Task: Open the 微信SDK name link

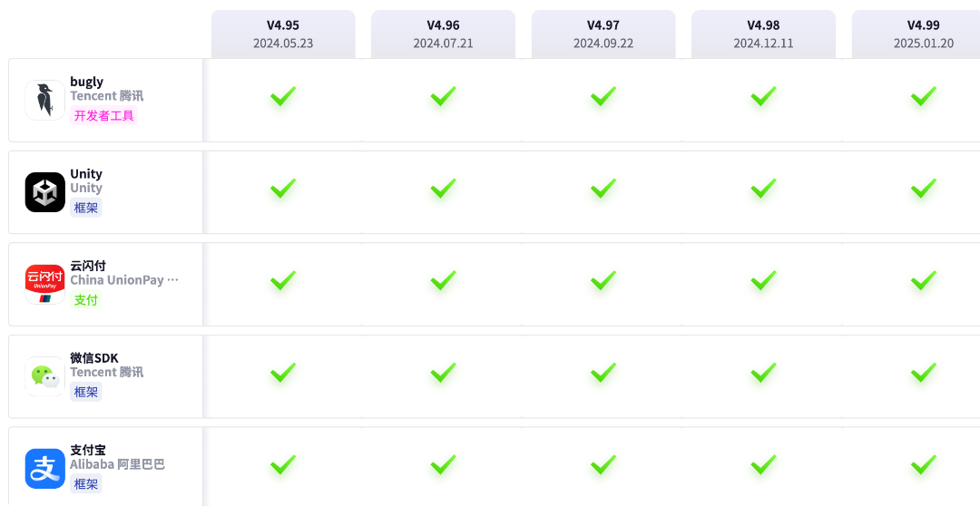Action: pyautogui.click(x=93, y=358)
